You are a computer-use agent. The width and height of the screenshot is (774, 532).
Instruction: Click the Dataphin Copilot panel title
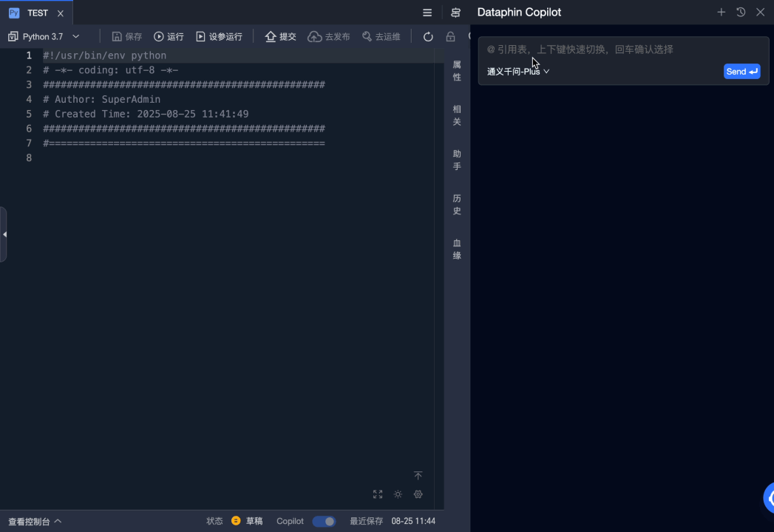(519, 13)
